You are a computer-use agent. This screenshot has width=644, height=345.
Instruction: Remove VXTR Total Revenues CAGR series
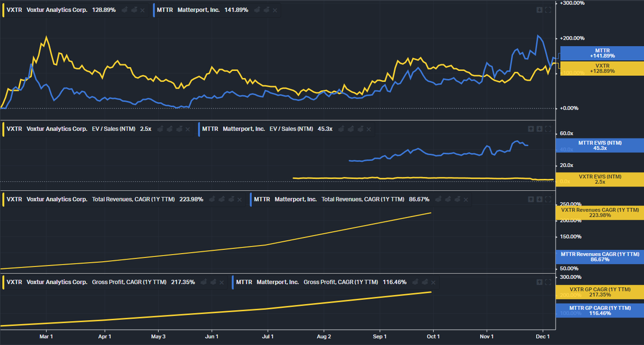tap(239, 199)
